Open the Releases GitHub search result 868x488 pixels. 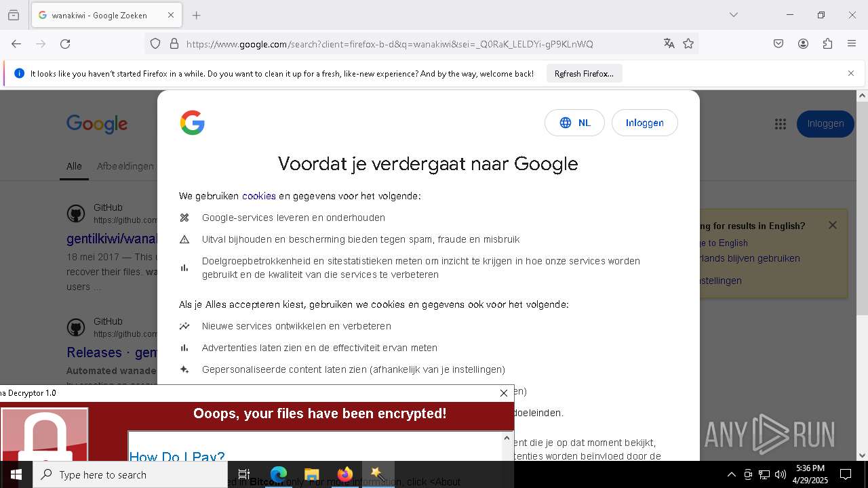click(x=112, y=352)
